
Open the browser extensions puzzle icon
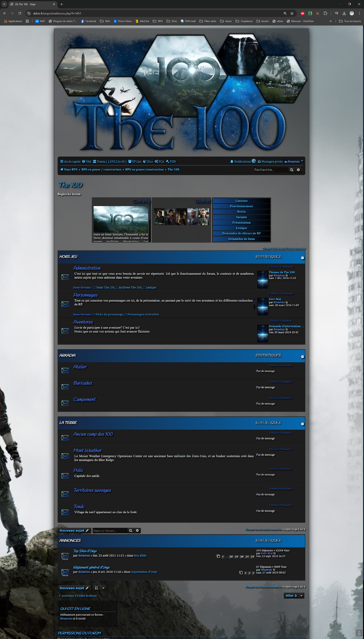(x=325, y=13)
